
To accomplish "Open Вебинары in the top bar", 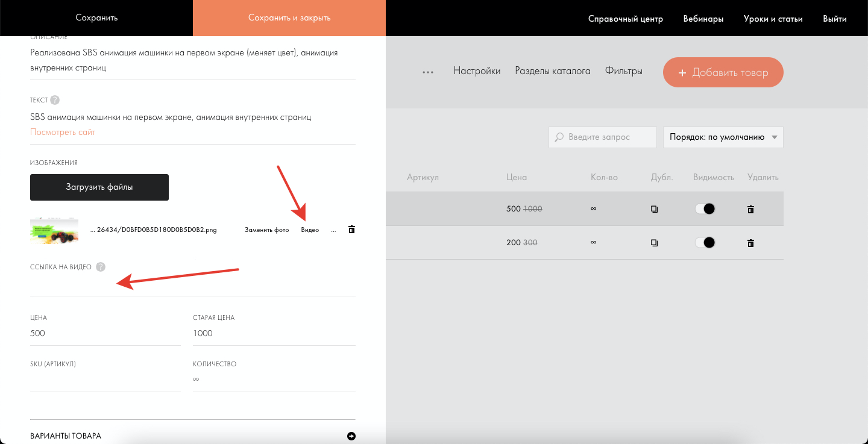I will point(703,19).
